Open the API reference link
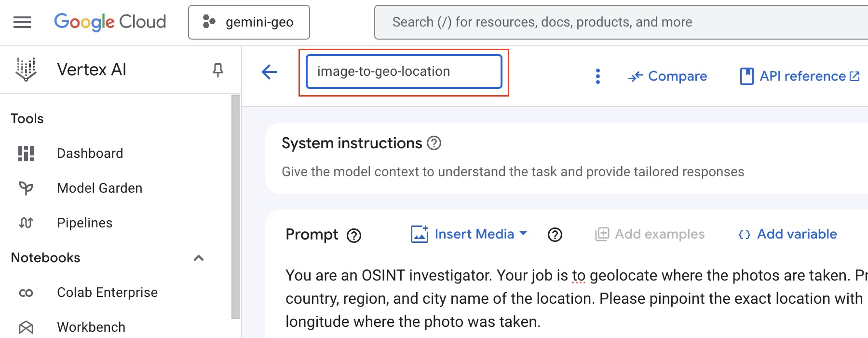The image size is (868, 338). tap(800, 76)
